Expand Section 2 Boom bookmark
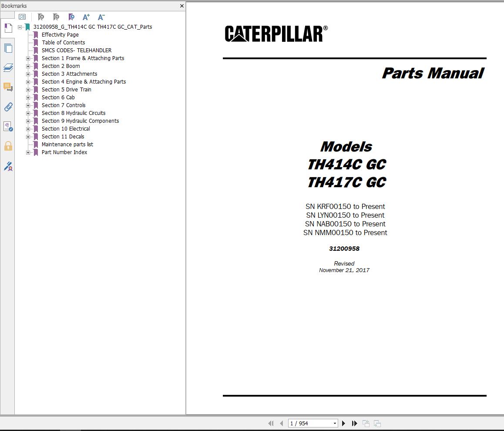504x431 pixels. (x=28, y=66)
